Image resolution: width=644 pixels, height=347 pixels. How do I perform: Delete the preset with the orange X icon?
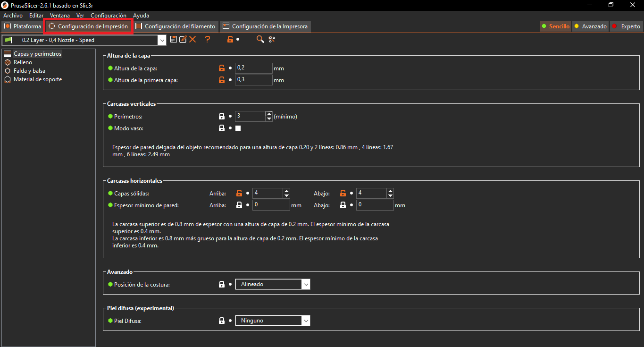(x=192, y=40)
